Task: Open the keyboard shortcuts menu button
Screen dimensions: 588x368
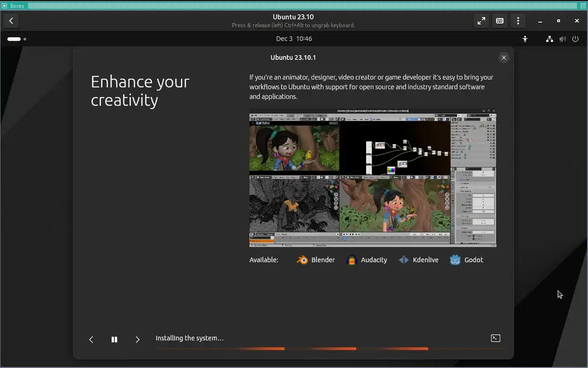Action: (500, 21)
